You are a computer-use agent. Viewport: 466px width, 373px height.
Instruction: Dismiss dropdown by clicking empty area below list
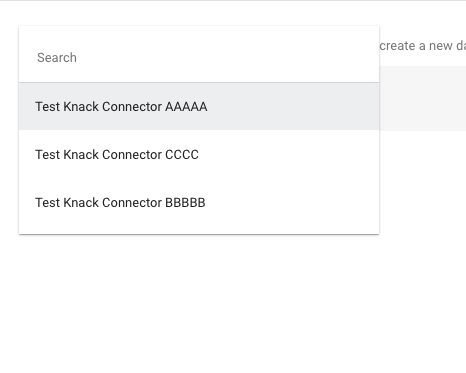[x=199, y=300]
